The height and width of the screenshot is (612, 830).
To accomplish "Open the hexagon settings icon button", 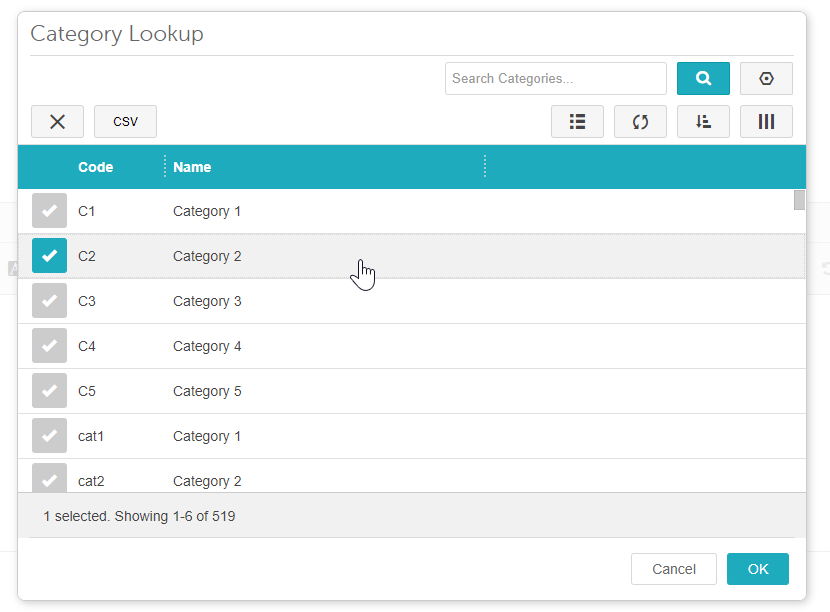I will pos(766,78).
